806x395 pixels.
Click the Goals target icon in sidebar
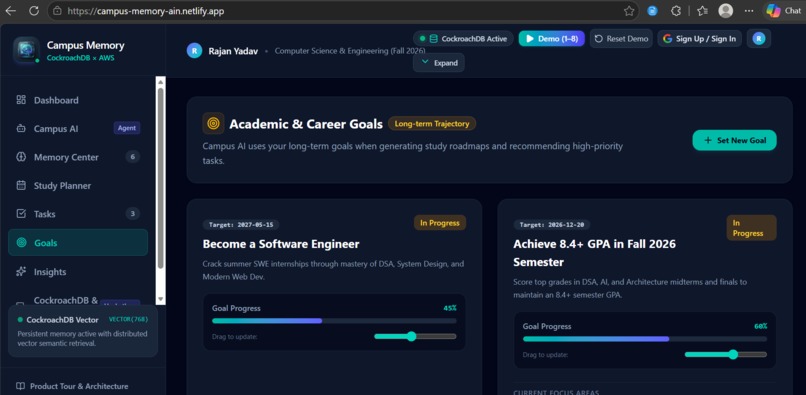click(x=21, y=243)
